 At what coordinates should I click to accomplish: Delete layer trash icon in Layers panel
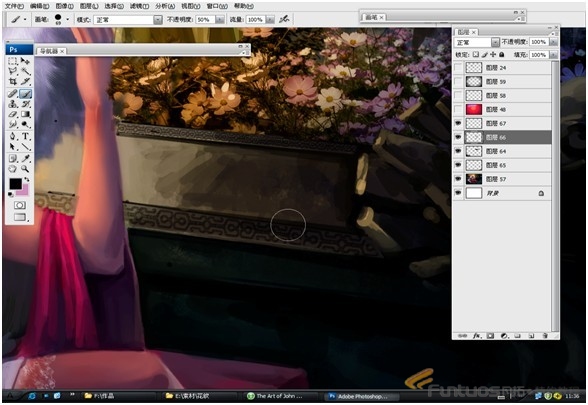point(545,336)
